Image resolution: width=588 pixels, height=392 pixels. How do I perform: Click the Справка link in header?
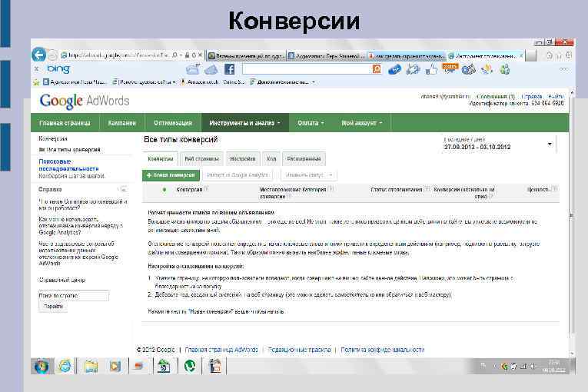point(531,96)
